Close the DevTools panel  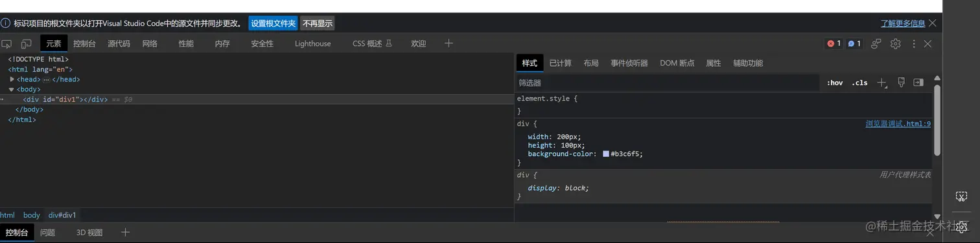pos(927,43)
